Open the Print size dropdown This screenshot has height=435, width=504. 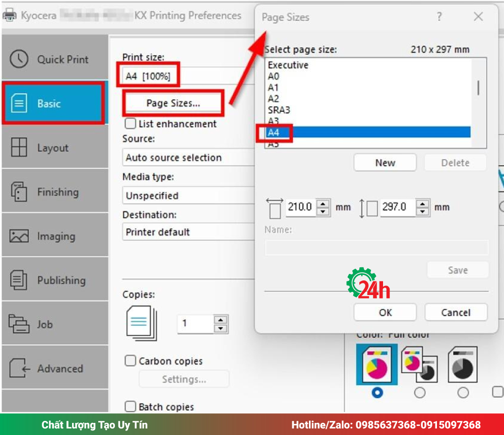pyautogui.click(x=188, y=76)
